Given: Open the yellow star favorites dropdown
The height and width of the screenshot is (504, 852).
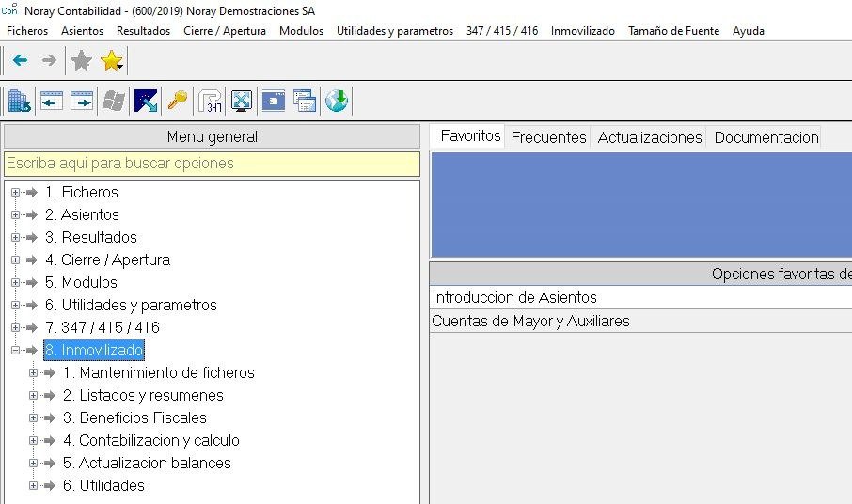Looking at the screenshot, I should pyautogui.click(x=112, y=60).
